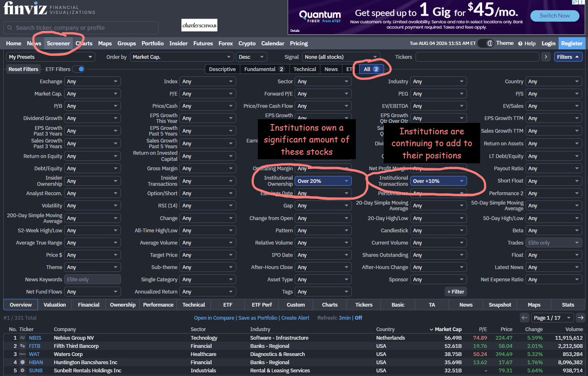This screenshot has height=376, width=588.
Task: Click the HBAN company logo icon
Action: (22, 362)
